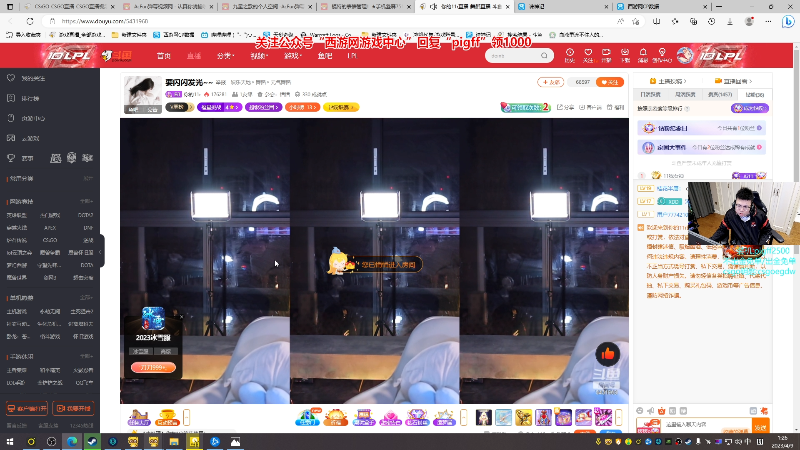The image size is (800, 450).
Task: Open the streamer updates chevron link
Action: 668,81
